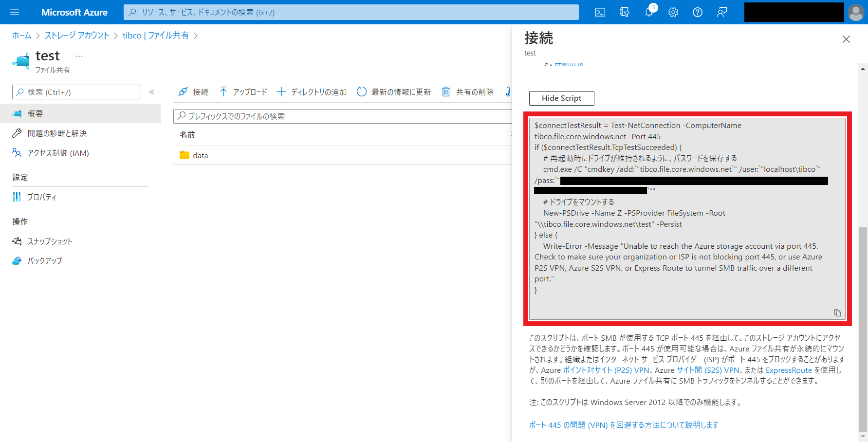Click 接続 toolbar button

pos(193,92)
